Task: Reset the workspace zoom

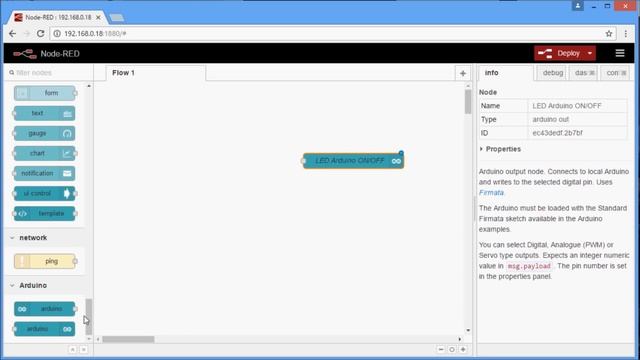Action: click(x=452, y=349)
